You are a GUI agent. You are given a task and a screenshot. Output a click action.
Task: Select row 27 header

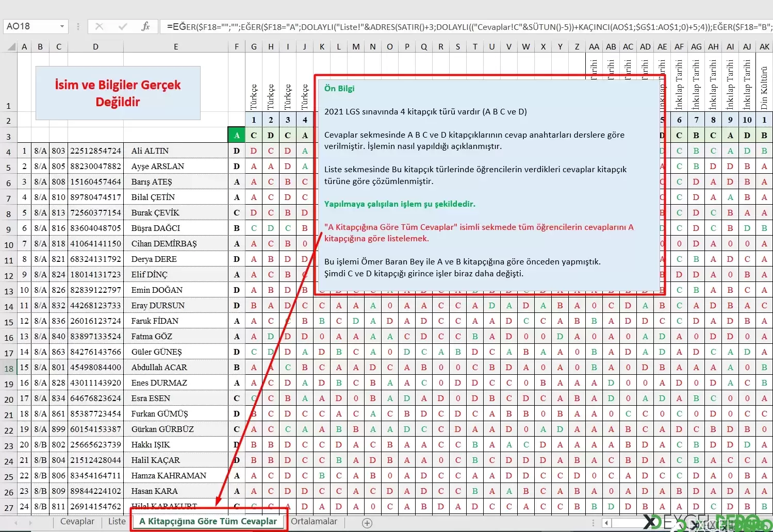(x=9, y=507)
